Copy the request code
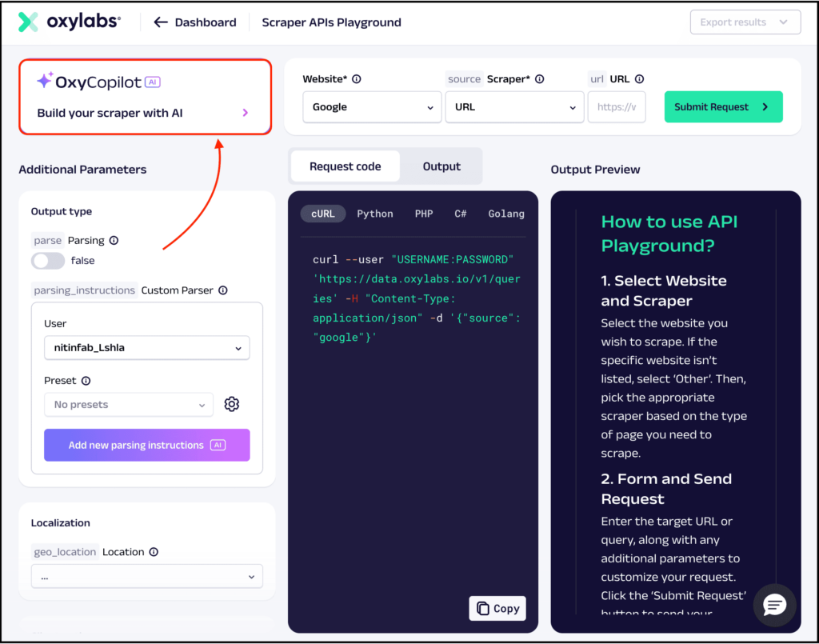This screenshot has width=819, height=644. [x=497, y=609]
